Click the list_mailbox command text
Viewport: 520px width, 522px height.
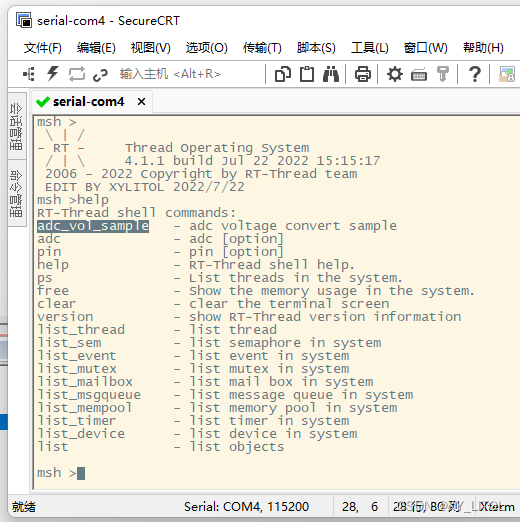[85, 382]
